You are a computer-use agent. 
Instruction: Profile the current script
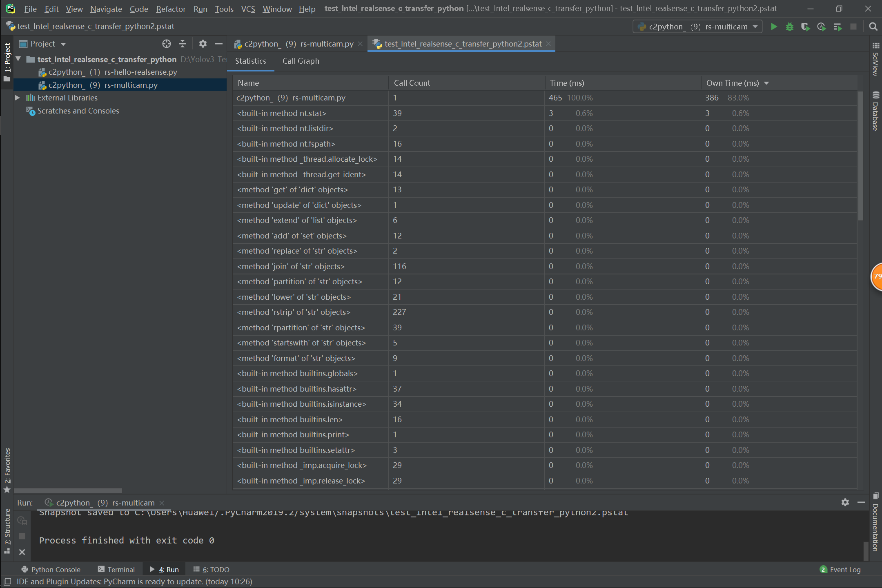(822, 27)
